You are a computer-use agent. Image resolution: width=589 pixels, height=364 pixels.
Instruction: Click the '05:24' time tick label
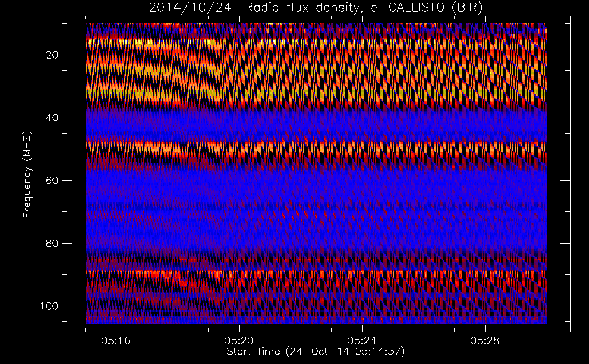[362, 341]
